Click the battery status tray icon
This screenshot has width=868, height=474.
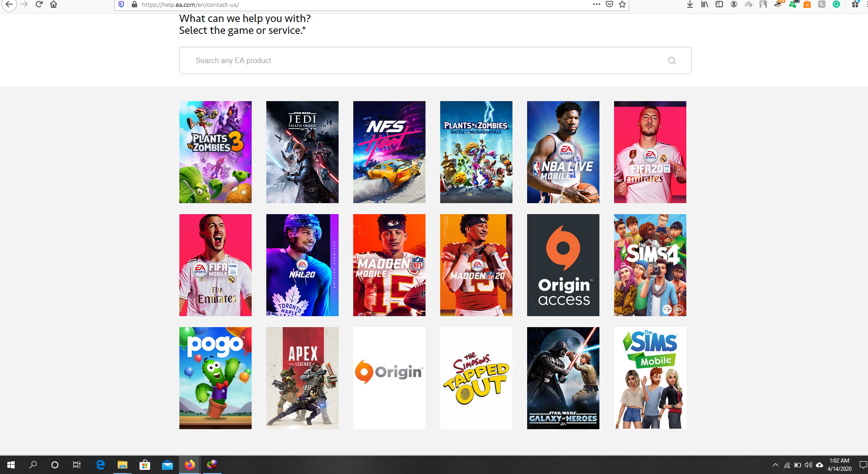coord(798,465)
